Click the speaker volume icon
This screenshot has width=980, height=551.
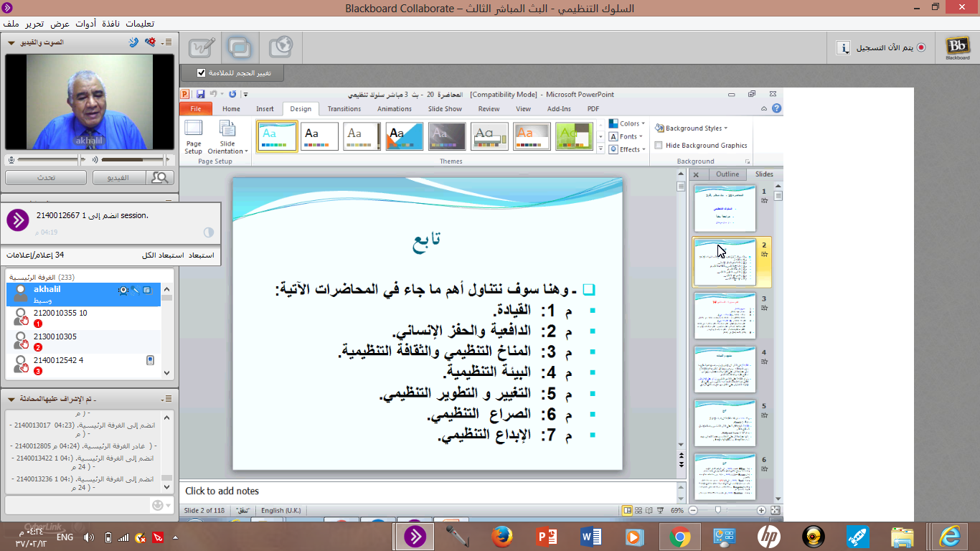click(93, 159)
